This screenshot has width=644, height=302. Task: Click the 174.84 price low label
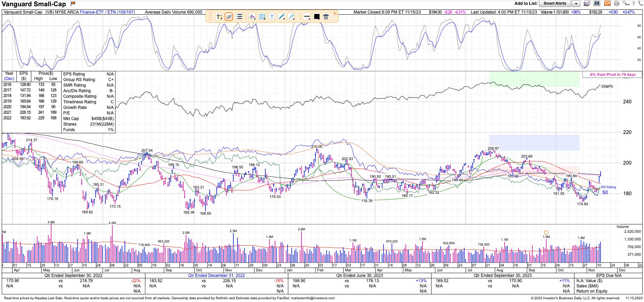pos(582,204)
